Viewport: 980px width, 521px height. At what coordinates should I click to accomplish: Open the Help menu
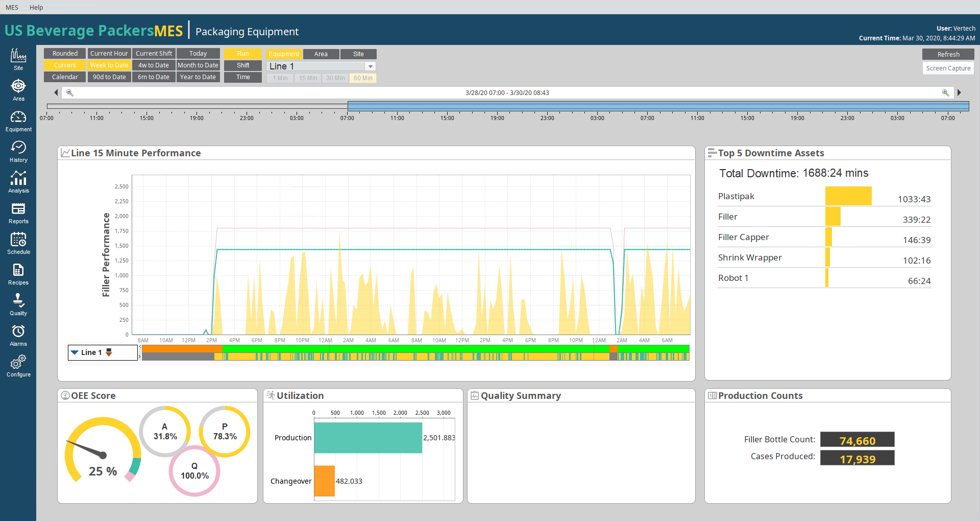[x=36, y=7]
